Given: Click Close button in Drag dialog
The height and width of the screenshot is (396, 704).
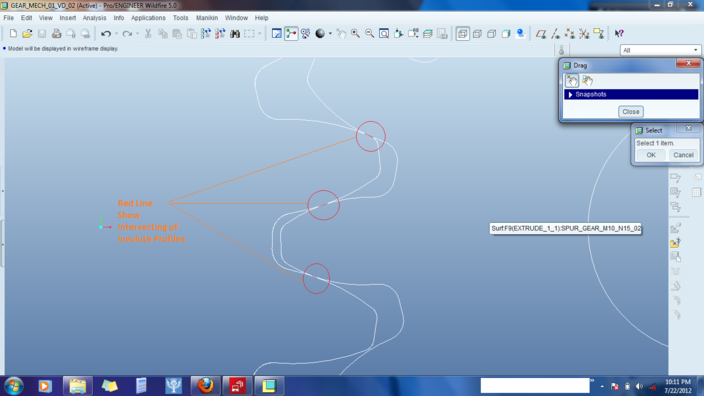Looking at the screenshot, I should pyautogui.click(x=631, y=112).
